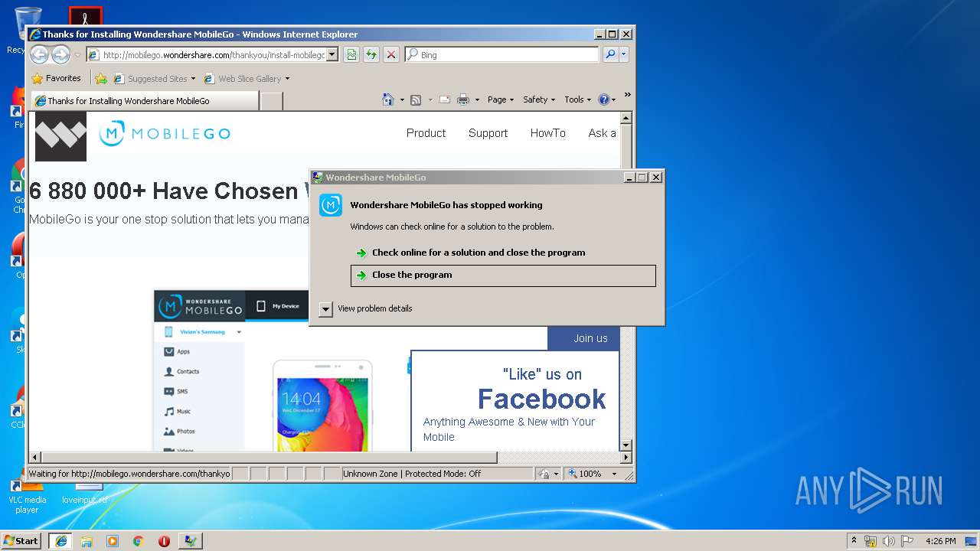Open address bar URL dropdown
This screenshot has height=551, width=980.
pyautogui.click(x=332, y=54)
